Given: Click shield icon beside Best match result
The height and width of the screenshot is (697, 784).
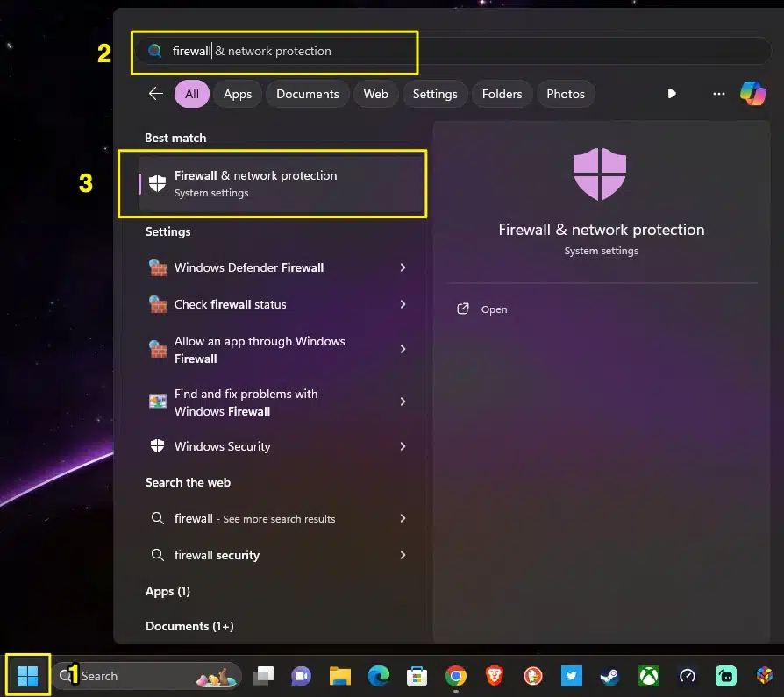Looking at the screenshot, I should (x=158, y=183).
